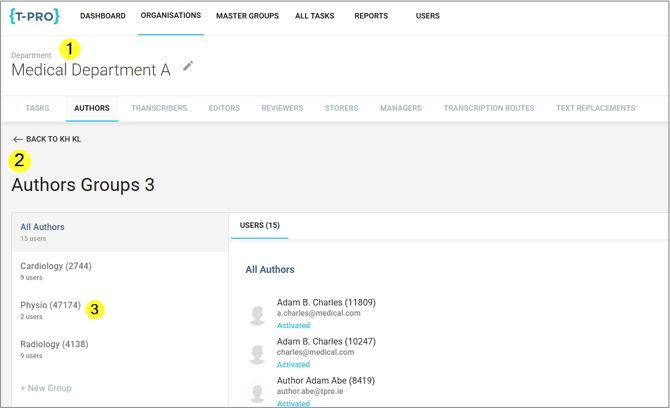Click avatar of Adam B. Charles (11809)
The image size is (670, 408).
(257, 314)
